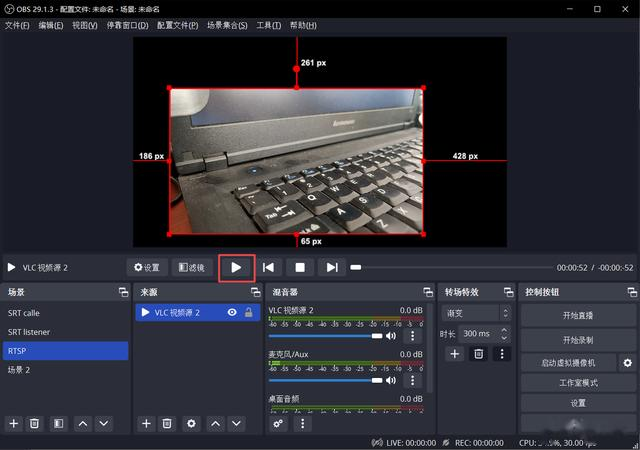Stop media playback
The width and height of the screenshot is (640, 450).
300,267
